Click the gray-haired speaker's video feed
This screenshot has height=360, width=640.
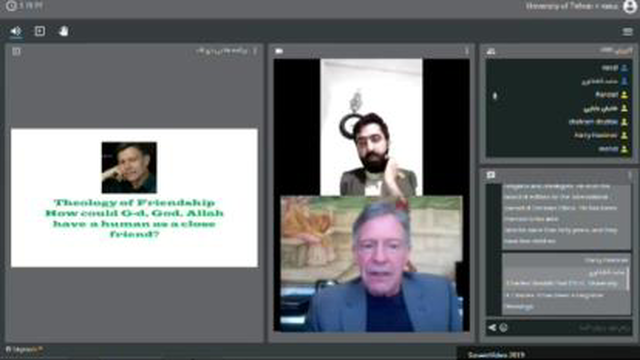371,264
